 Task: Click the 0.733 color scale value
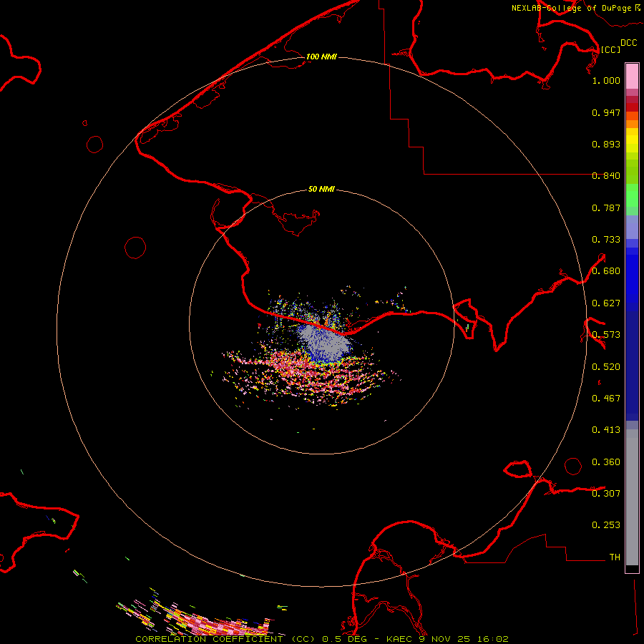606,240
